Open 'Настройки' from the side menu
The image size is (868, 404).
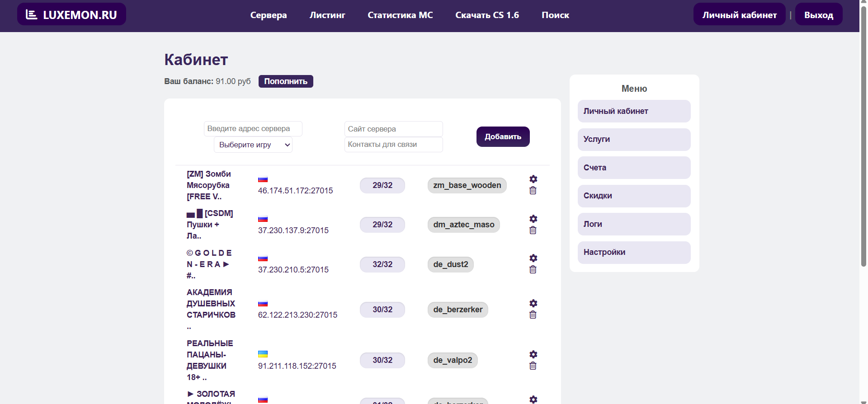[633, 253]
